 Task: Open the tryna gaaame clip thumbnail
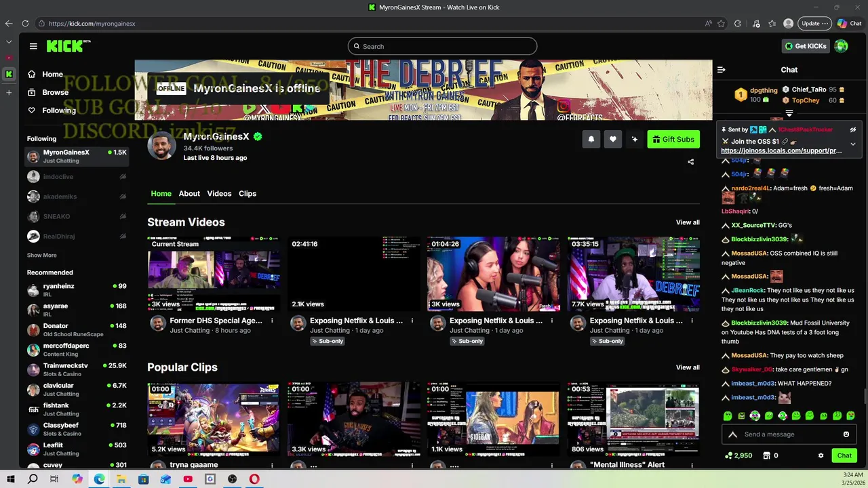(x=214, y=420)
